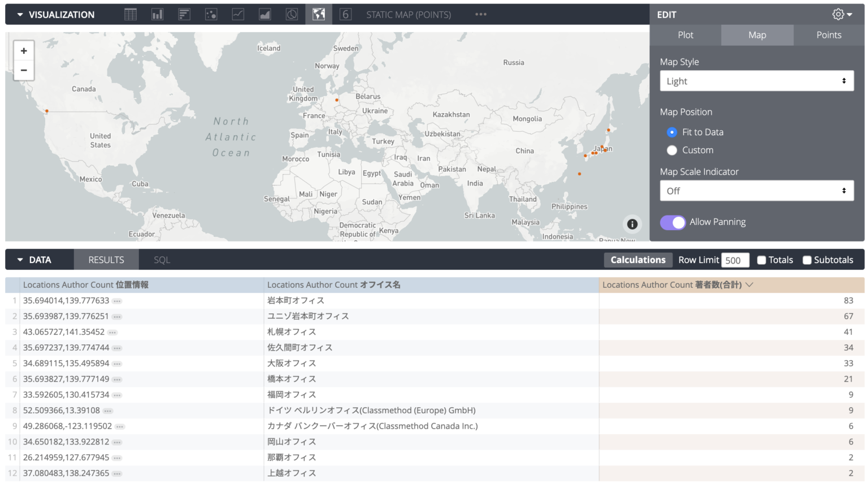Open the 著者数(合計) column sort menu
This screenshot has height=488, width=868.
[749, 284]
